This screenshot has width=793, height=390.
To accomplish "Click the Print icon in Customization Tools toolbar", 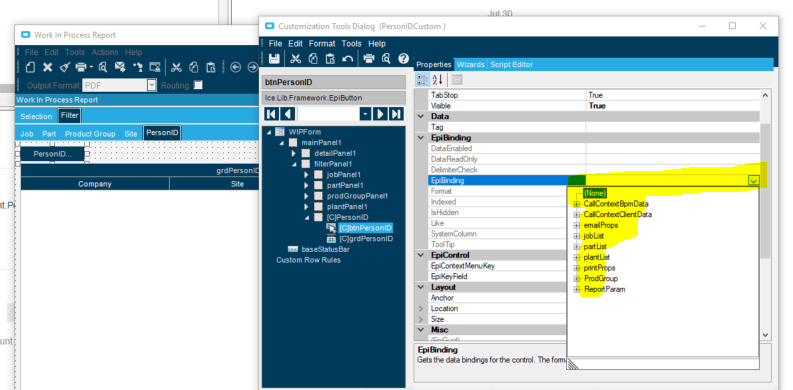I will [369, 59].
